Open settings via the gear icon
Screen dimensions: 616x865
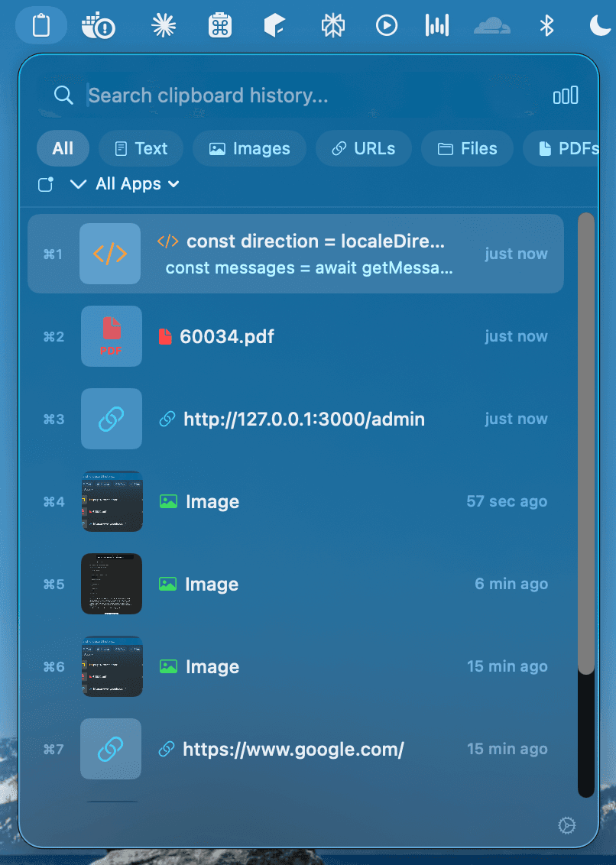(x=566, y=826)
